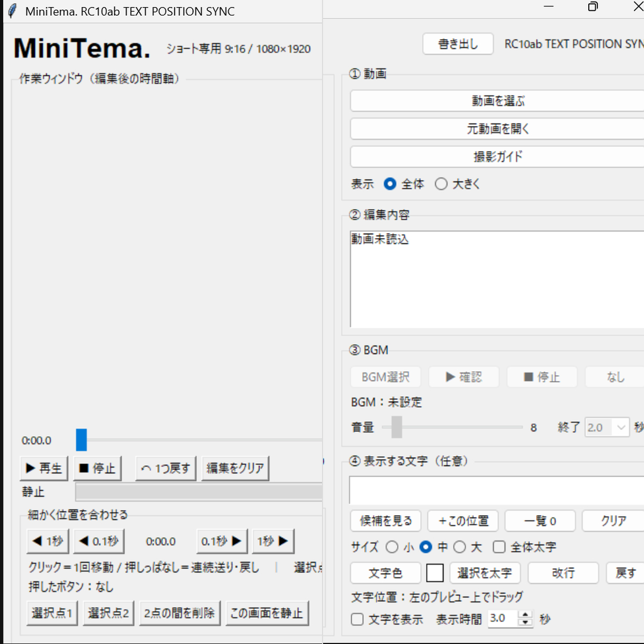Click the 候補を見る button
644x644 pixels.
386,521
